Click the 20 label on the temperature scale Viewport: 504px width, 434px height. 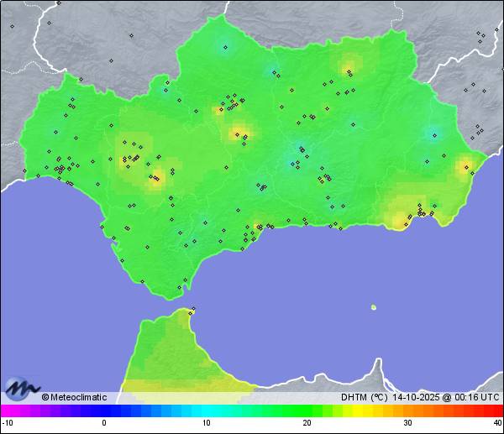point(307,423)
